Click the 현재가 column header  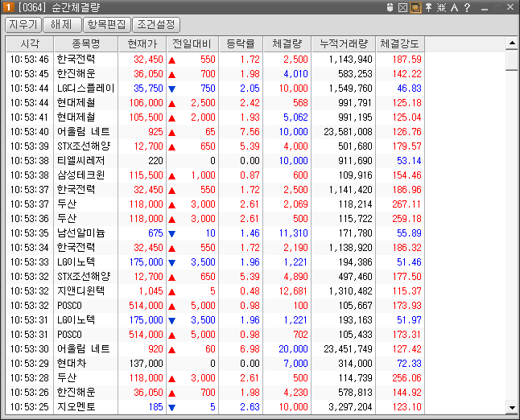[x=142, y=44]
